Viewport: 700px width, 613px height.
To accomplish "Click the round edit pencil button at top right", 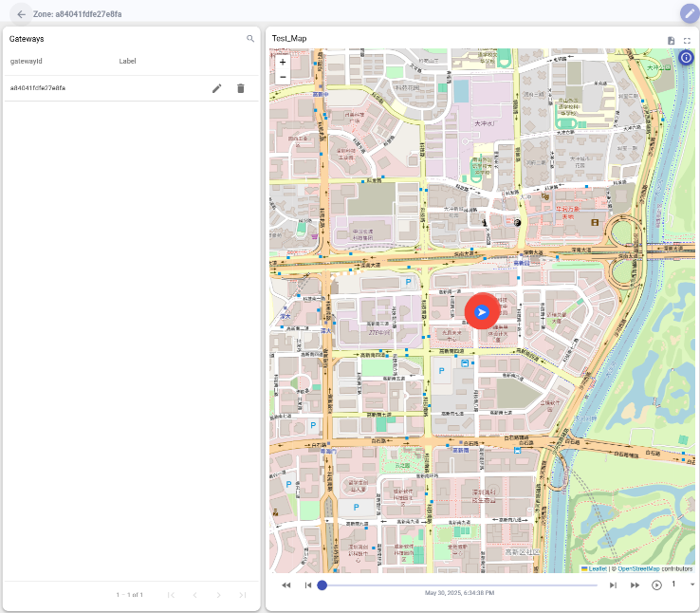I will coord(690,14).
